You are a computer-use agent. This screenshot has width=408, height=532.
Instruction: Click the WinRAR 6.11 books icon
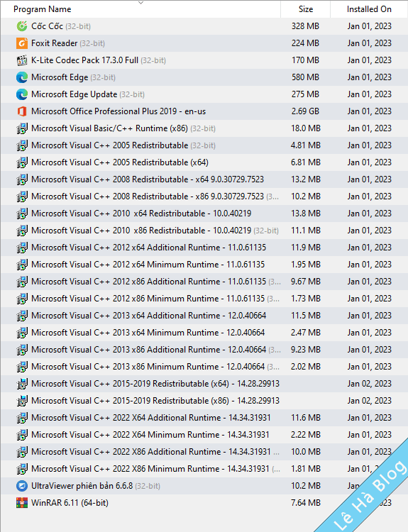pyautogui.click(x=22, y=503)
